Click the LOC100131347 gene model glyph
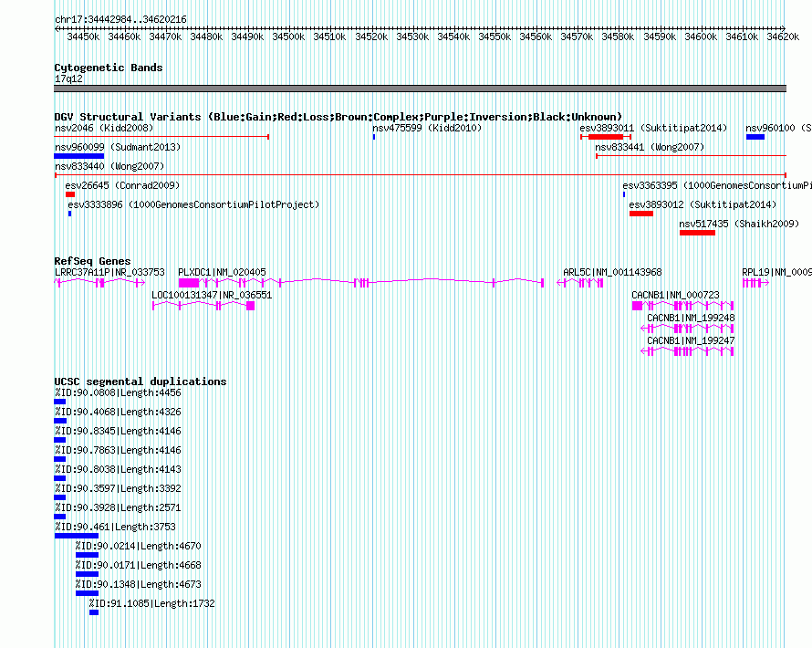Viewport: 812px width, 648px height. [x=203, y=306]
